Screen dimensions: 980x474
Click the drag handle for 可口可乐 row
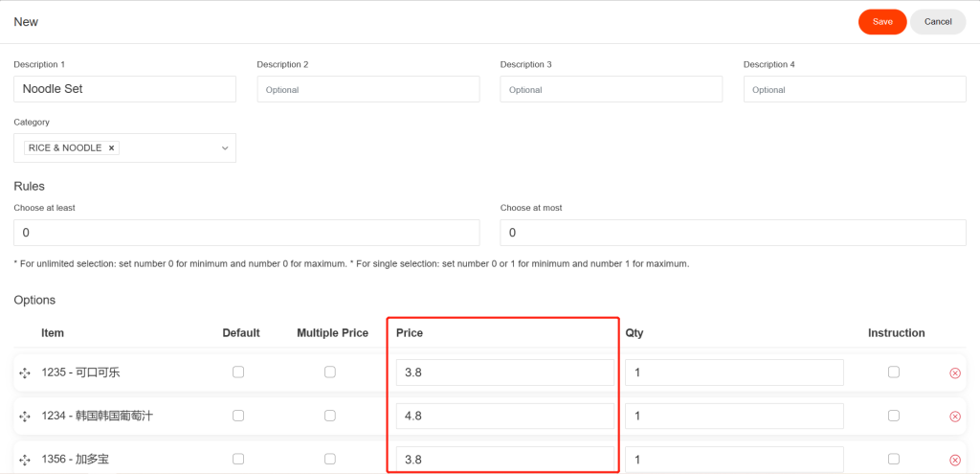(x=25, y=373)
